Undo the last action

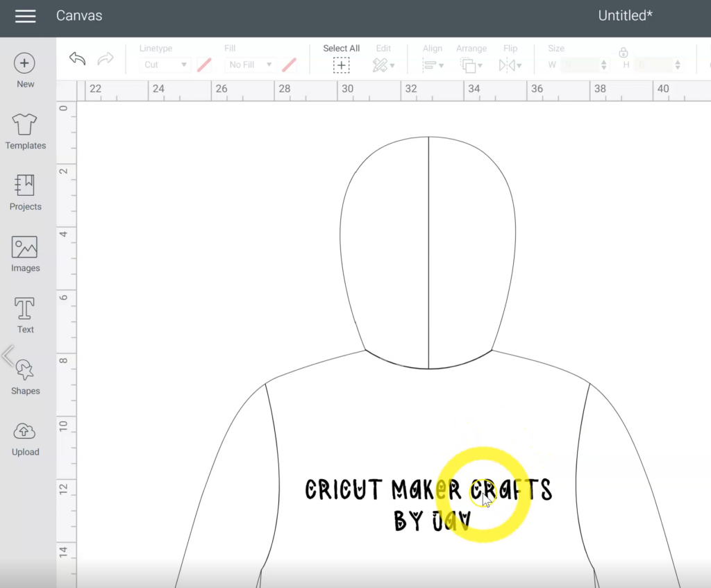78,58
